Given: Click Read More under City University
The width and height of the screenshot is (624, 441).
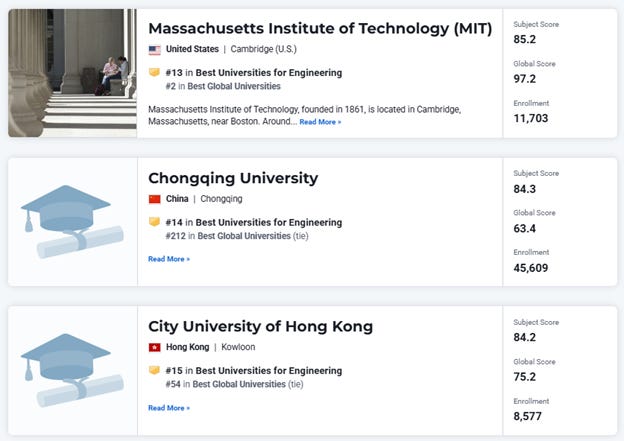Looking at the screenshot, I should [169, 408].
